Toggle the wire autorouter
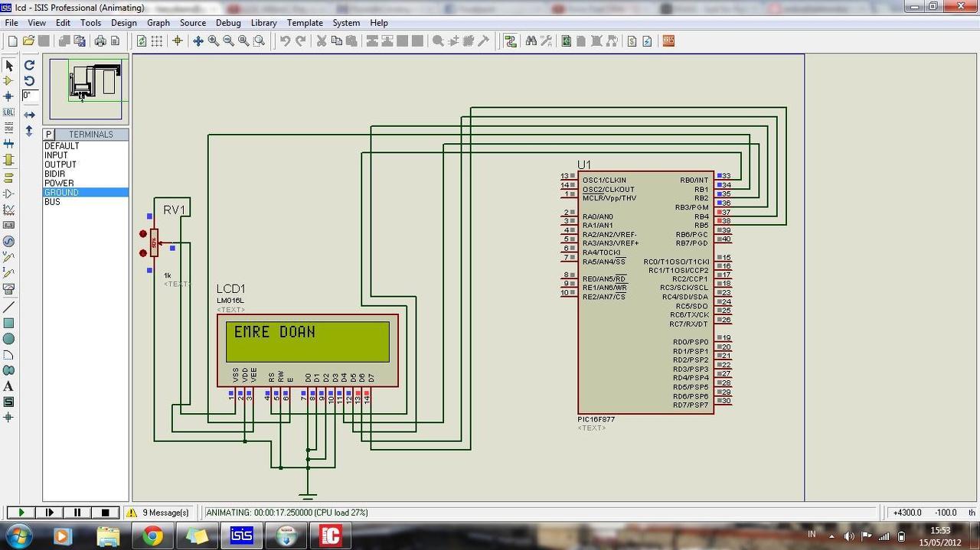The height and width of the screenshot is (550, 980). pyautogui.click(x=511, y=41)
